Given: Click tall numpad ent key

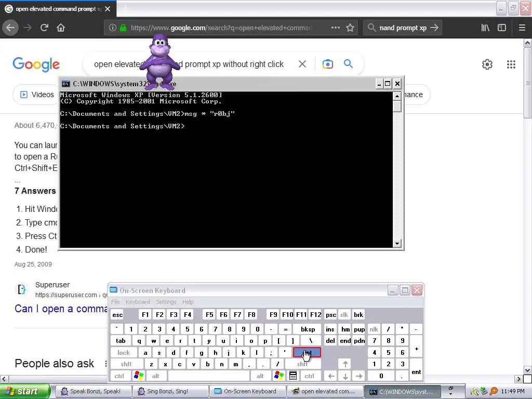Looking at the screenshot, I should tap(416, 370).
